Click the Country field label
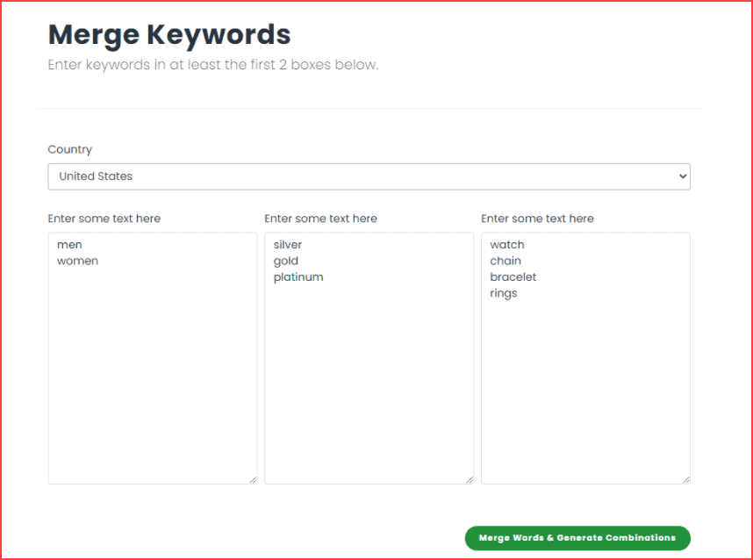The image size is (753, 560). pos(69,149)
